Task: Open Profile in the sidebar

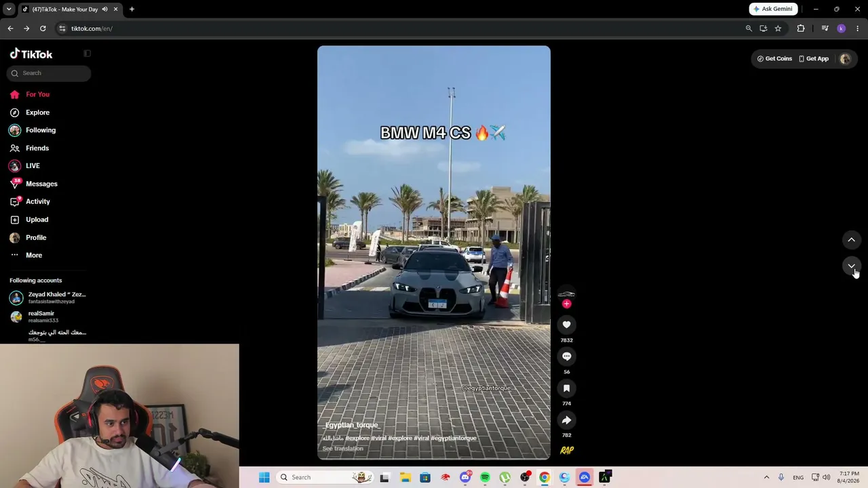Action: (28, 238)
